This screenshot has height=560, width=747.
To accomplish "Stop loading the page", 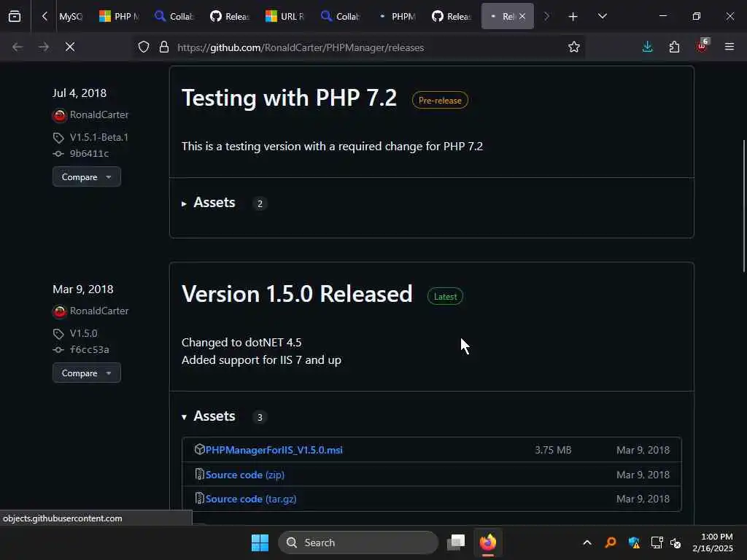I will click(70, 47).
